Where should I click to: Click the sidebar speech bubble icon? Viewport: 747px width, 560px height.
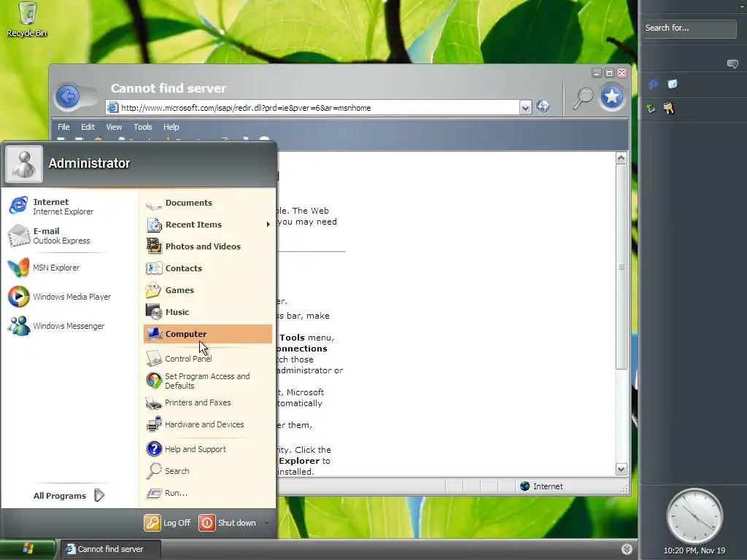coord(732,64)
